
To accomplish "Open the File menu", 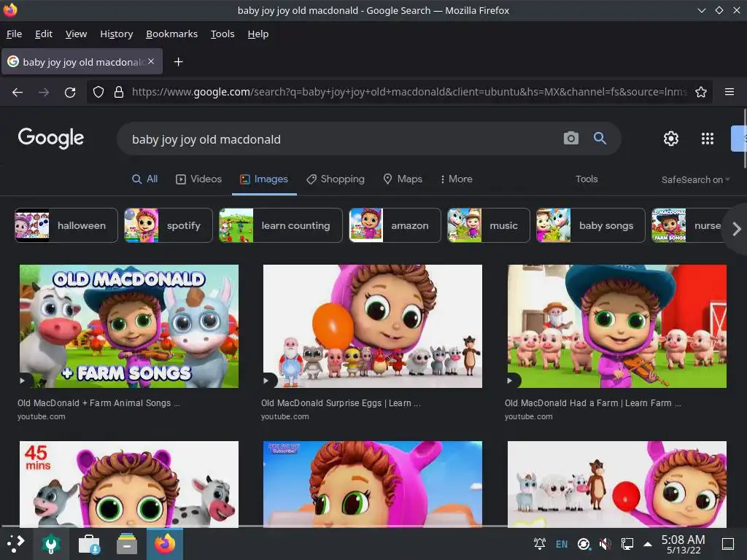I will [x=15, y=34].
